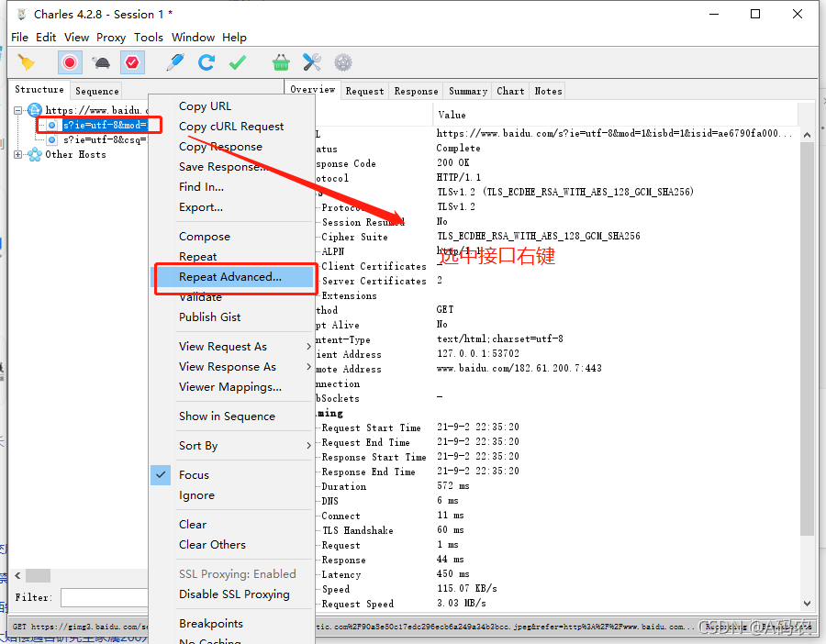The width and height of the screenshot is (826, 644).
Task: Choose Repeat in context menu
Action: [x=233, y=257]
